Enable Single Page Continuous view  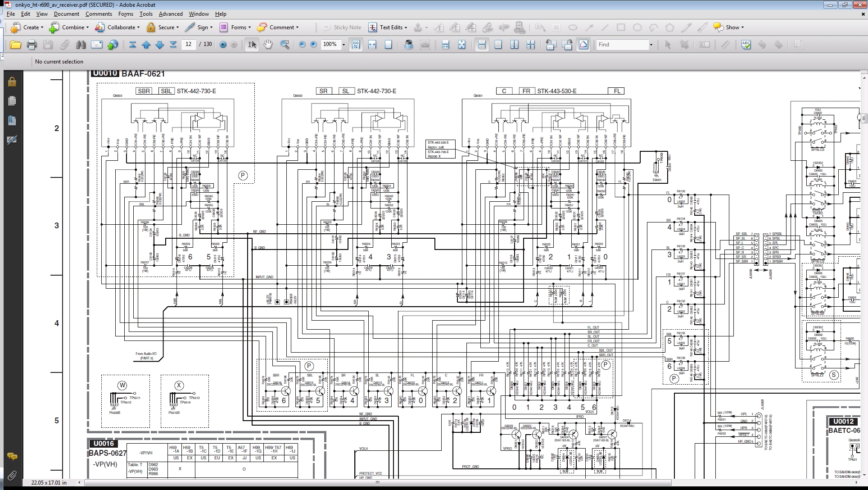pyautogui.click(x=482, y=45)
